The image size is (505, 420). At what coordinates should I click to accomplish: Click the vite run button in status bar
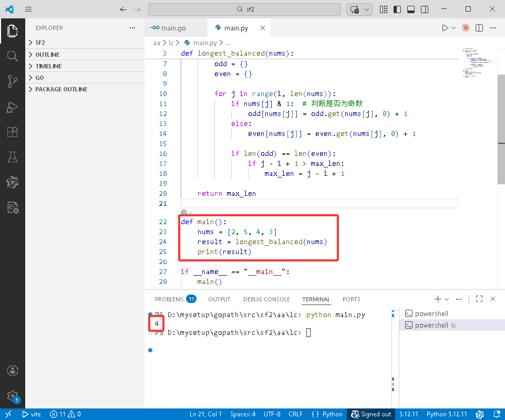[32, 414]
